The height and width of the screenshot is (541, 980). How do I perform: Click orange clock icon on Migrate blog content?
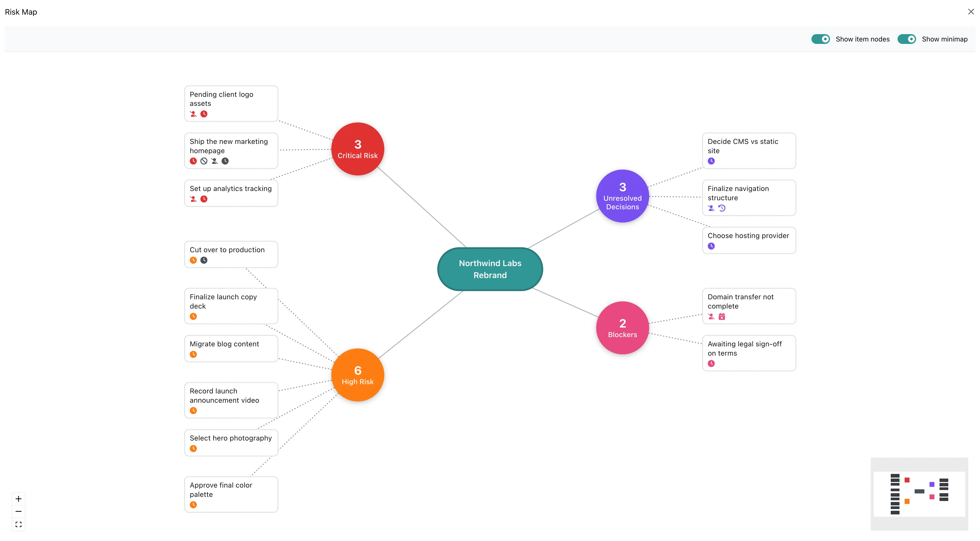pos(193,354)
